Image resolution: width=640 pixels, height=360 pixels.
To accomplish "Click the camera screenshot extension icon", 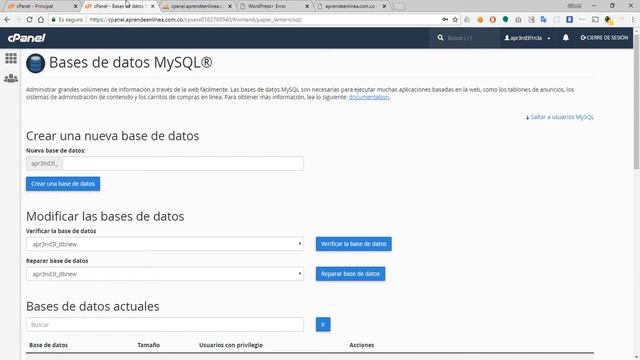I will tap(518, 20).
